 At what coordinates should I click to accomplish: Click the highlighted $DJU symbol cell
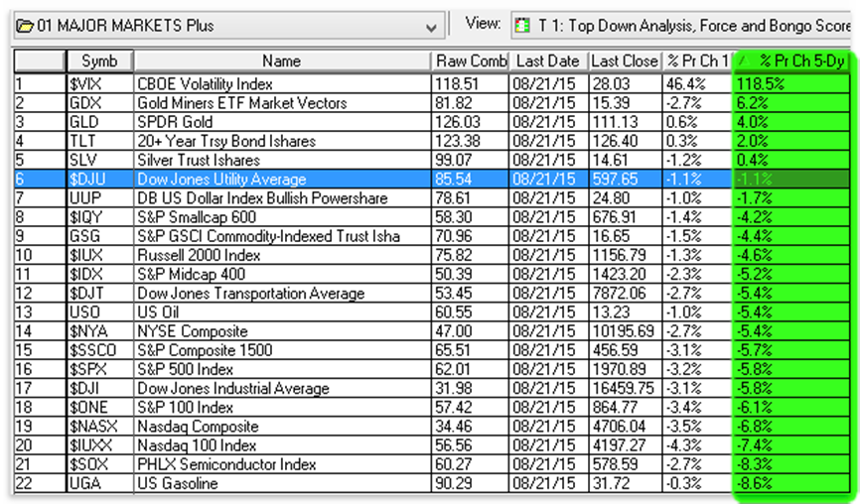(100, 180)
